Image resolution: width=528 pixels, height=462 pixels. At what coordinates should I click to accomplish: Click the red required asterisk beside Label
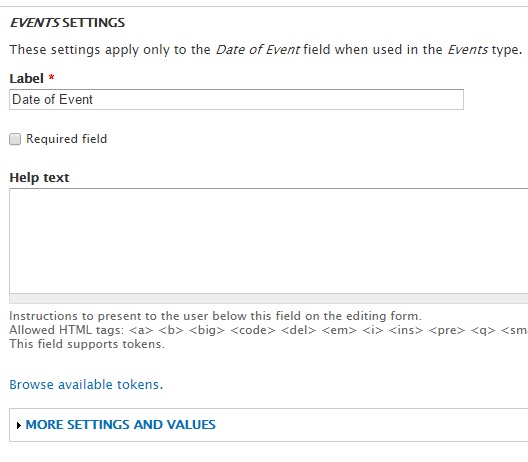point(51,77)
